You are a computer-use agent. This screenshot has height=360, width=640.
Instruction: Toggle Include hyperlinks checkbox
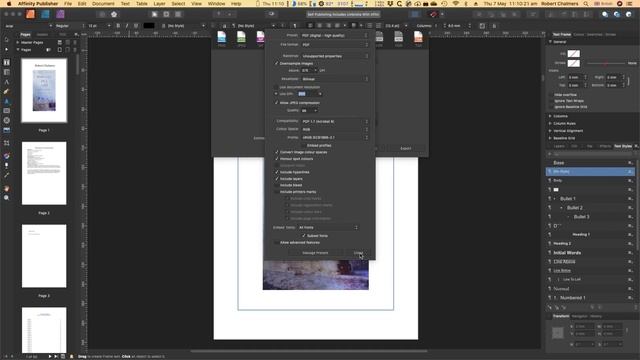pyautogui.click(x=277, y=172)
